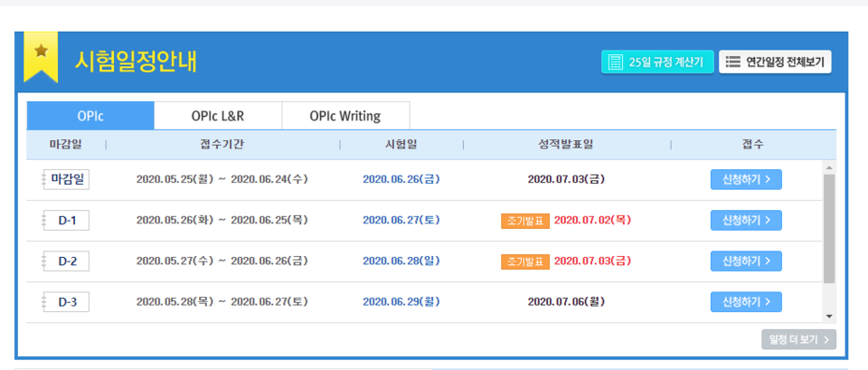Open 일정 더 보기 to see more schedules
Viewport: 868px width, 370px height.
point(798,339)
